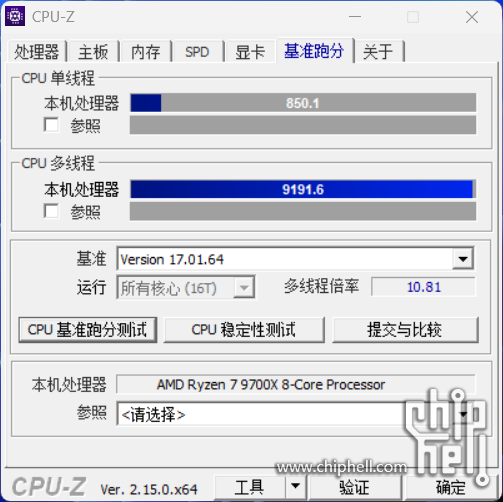The width and height of the screenshot is (503, 502).
Task: Close the CPU-Z window
Action: pyautogui.click(x=472, y=17)
